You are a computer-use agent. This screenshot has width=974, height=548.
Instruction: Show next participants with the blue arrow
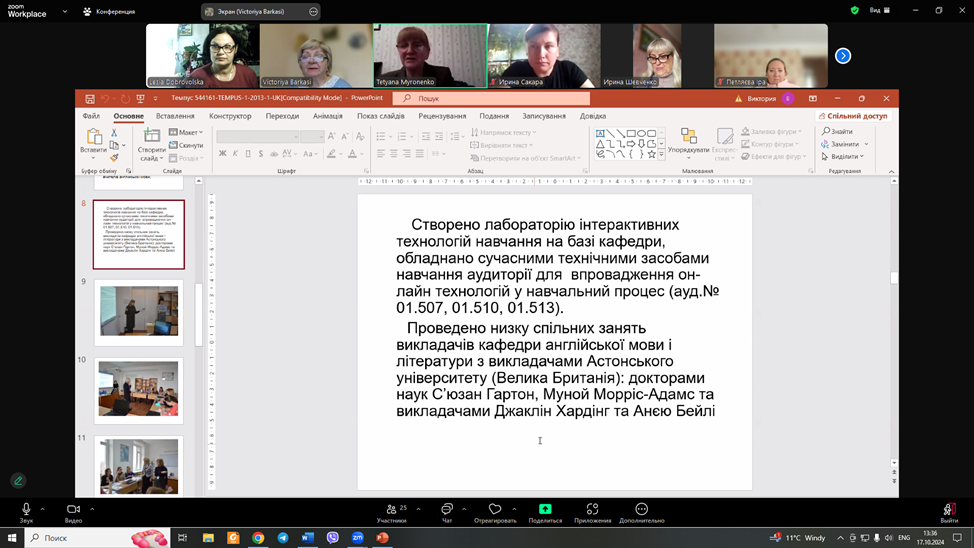(843, 56)
